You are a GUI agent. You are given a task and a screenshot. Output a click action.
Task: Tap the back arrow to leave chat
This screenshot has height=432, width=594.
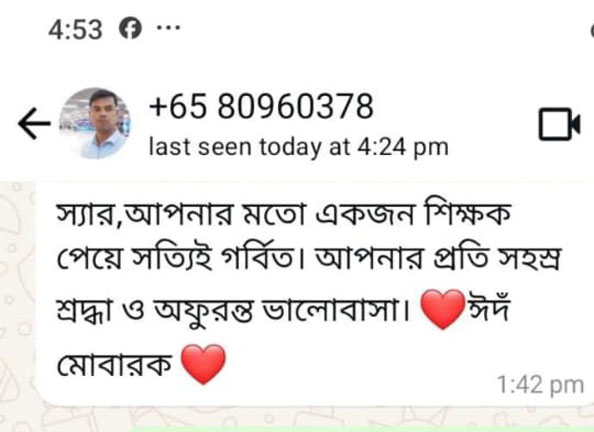tap(34, 124)
